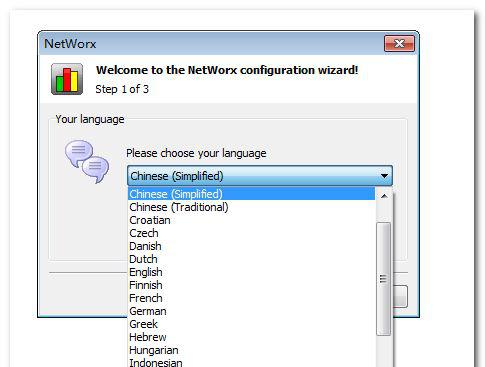This screenshot has width=485, height=367.
Task: Collapse the language combo box arrow
Action: (384, 176)
